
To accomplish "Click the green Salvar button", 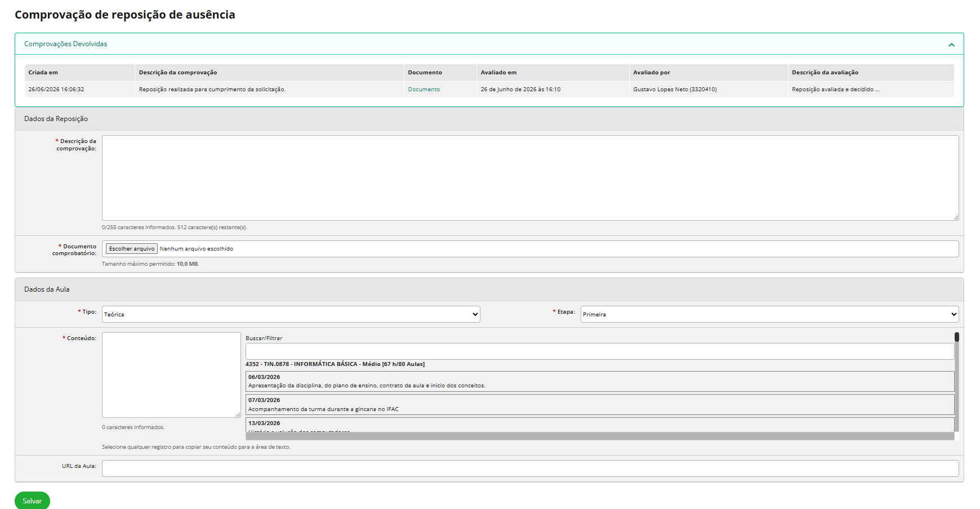I will coord(32,501).
